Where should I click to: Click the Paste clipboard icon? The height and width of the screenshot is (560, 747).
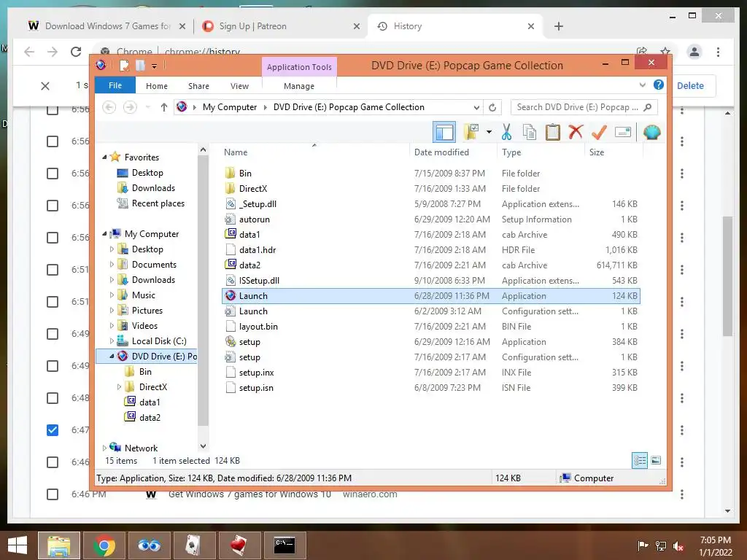[x=553, y=132]
